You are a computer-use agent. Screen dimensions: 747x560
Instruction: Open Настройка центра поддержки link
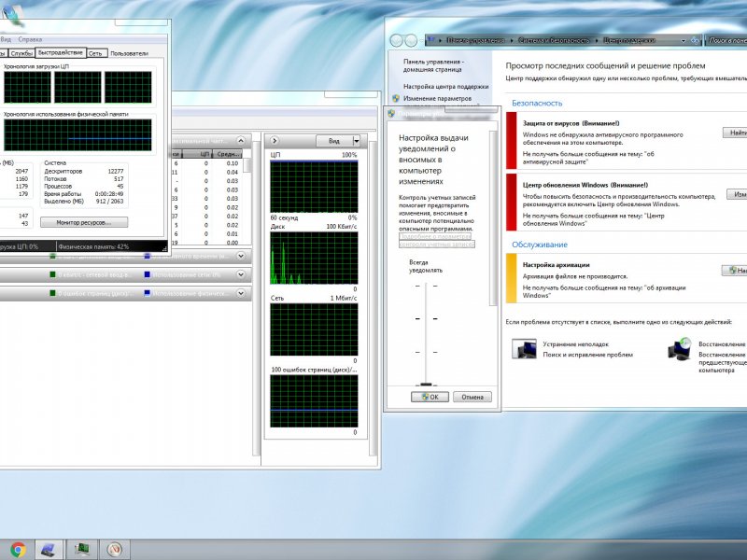[446, 87]
